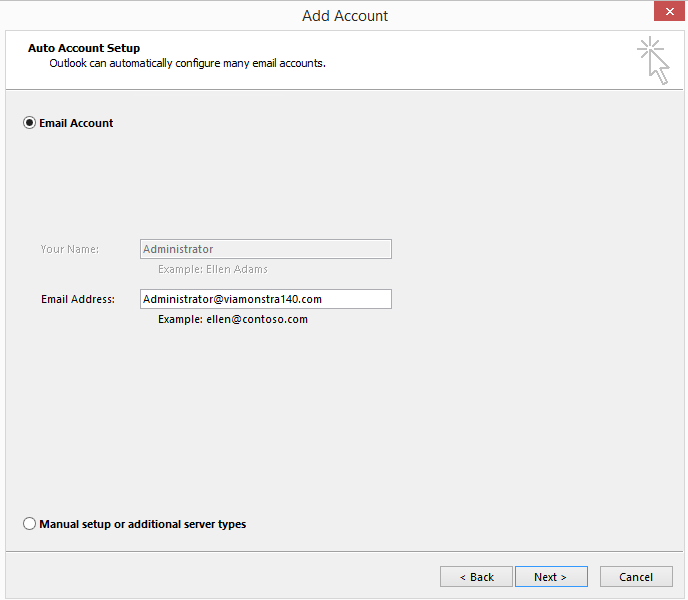Screen dimensions: 688x600
Task: Click the "Email Account" option label text
Action: pos(76,123)
